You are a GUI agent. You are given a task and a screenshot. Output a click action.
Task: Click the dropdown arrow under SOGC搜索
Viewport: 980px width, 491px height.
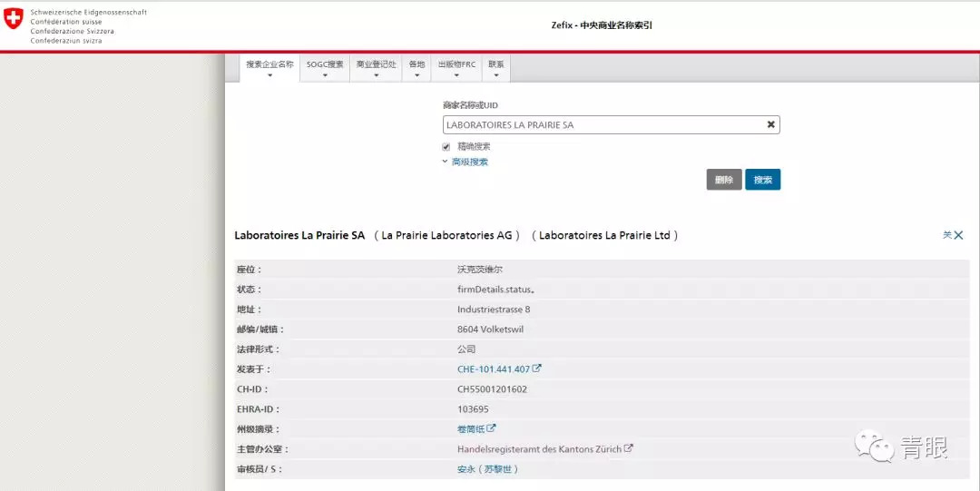pos(325,75)
